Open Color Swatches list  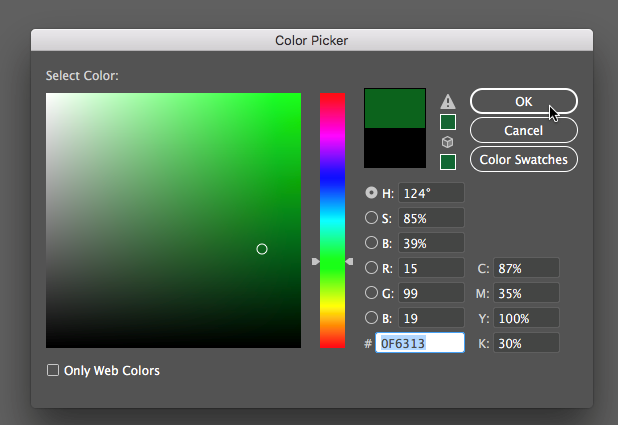tap(523, 159)
